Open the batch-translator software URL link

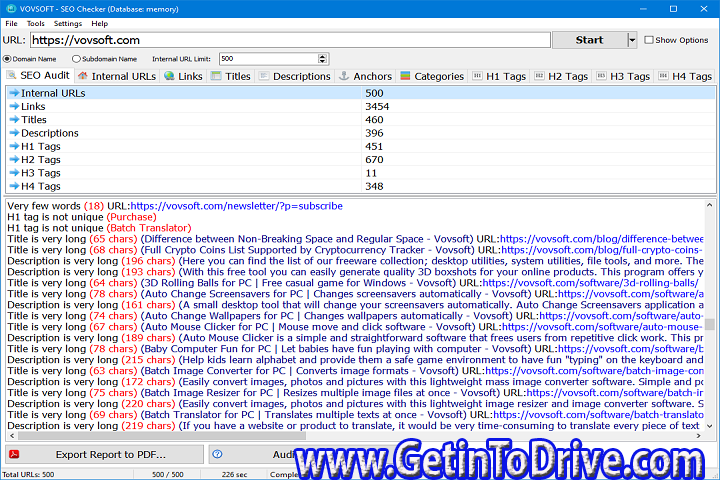598,415
